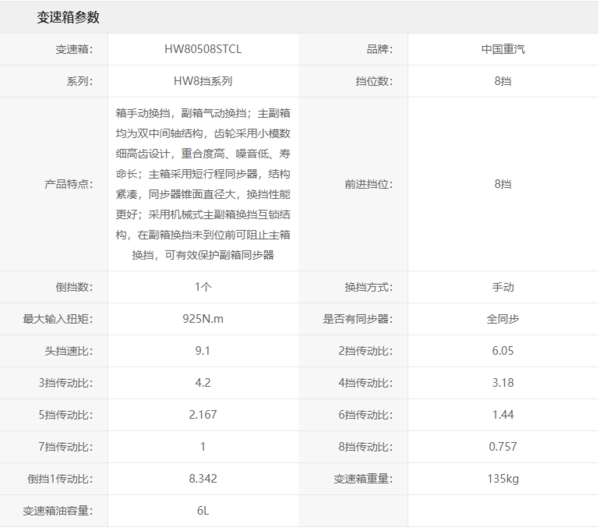The image size is (600, 531).
Task: Click the 头挡速比: label
Action: pyautogui.click(x=68, y=351)
